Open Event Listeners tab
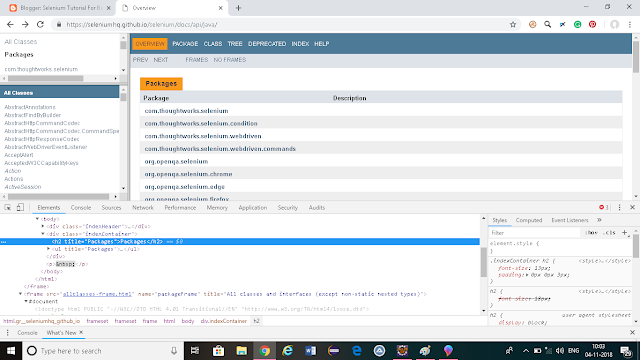Viewport: 640px width, 360px height. click(x=570, y=220)
